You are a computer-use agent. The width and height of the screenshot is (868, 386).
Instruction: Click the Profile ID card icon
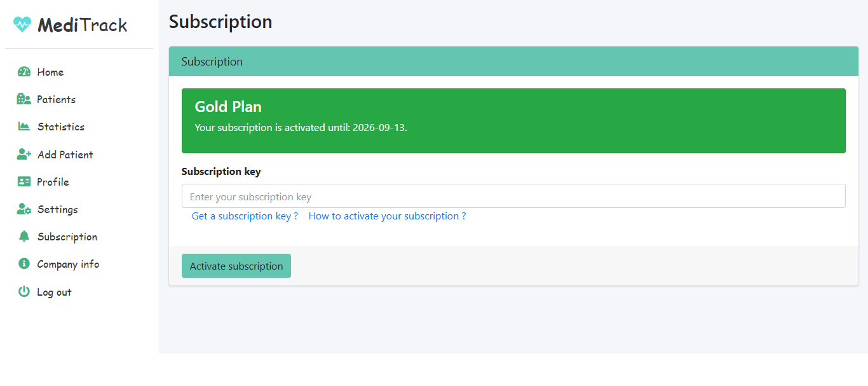coord(24,182)
